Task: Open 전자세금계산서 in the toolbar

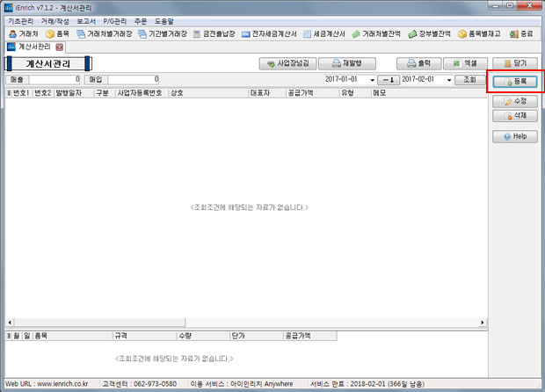Action: coord(270,33)
